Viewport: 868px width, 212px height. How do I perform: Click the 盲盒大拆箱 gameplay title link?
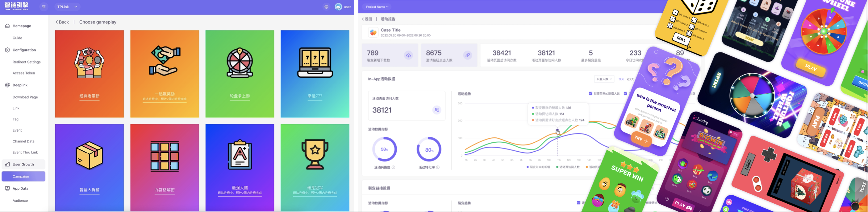point(89,190)
